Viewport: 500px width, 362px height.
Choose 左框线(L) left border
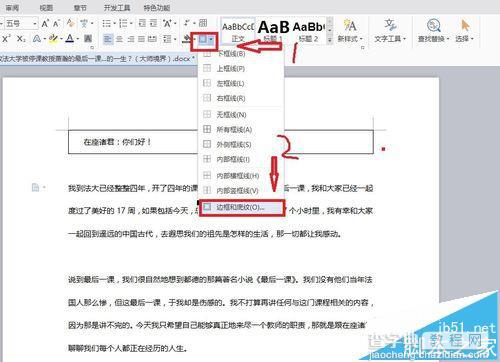tap(241, 83)
